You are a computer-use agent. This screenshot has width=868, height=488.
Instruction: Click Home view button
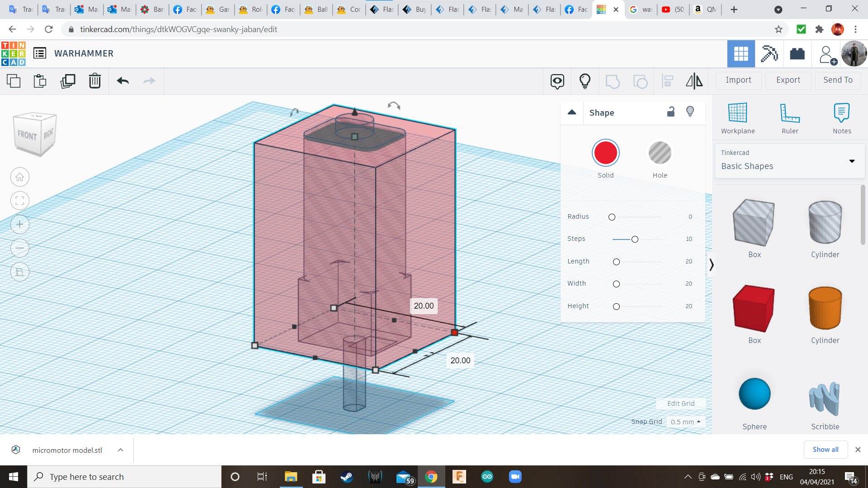(20, 177)
